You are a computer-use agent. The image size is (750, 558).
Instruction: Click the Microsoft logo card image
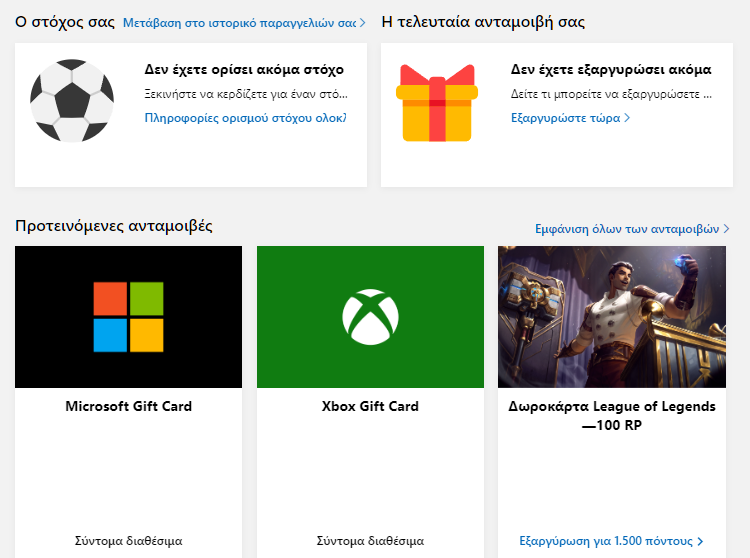point(128,317)
